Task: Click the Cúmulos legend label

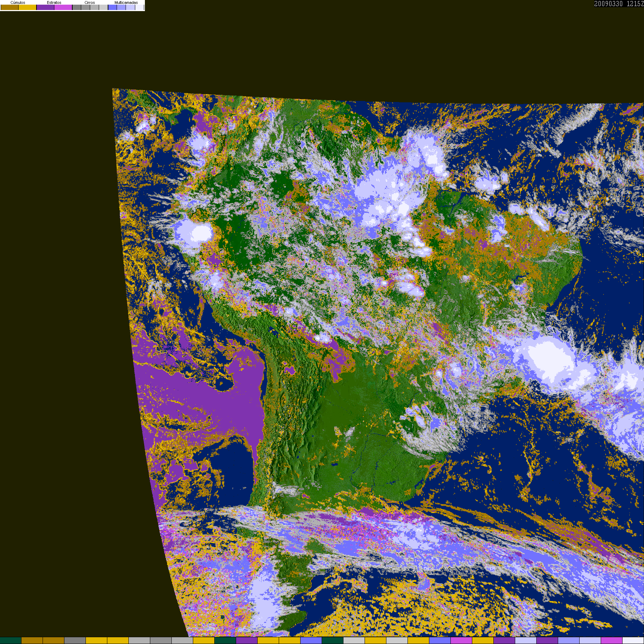Action: tap(18, 3)
